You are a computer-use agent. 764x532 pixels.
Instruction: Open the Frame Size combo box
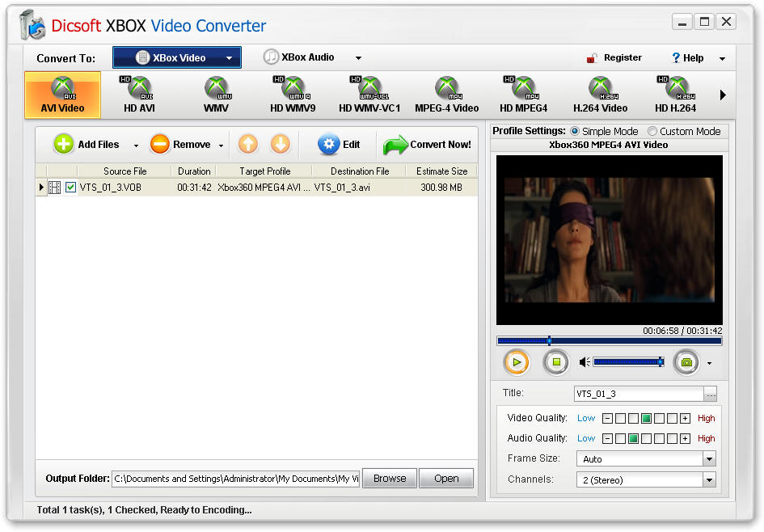pyautogui.click(x=646, y=459)
